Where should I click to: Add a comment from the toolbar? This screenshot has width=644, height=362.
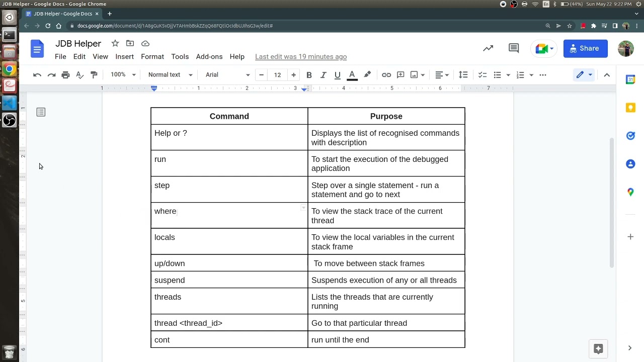coord(400,75)
